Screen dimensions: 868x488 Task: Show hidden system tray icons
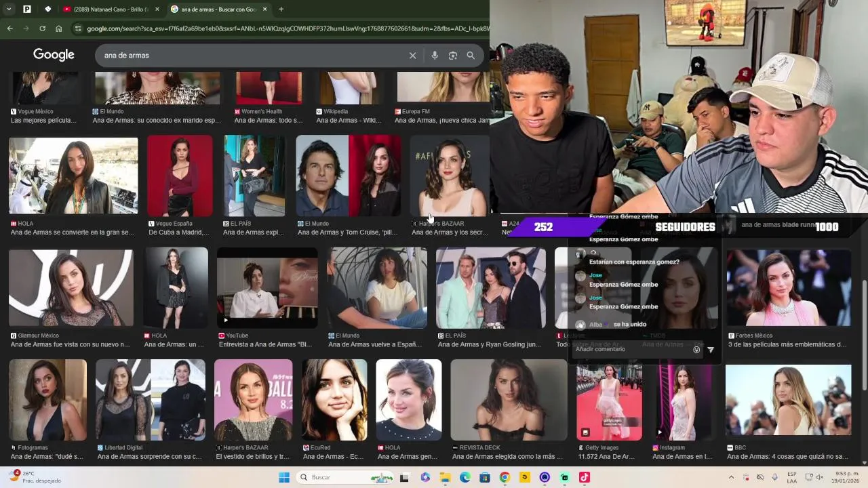coord(731,477)
